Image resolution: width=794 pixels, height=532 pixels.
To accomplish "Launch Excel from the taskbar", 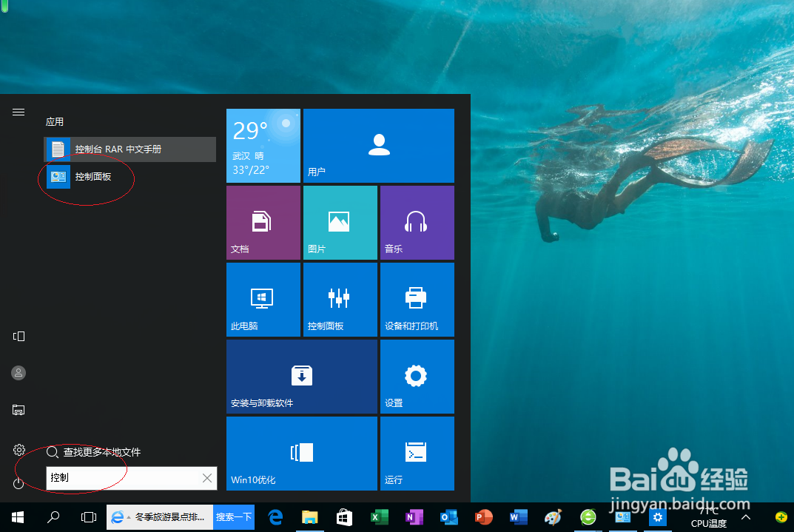I will [x=380, y=517].
